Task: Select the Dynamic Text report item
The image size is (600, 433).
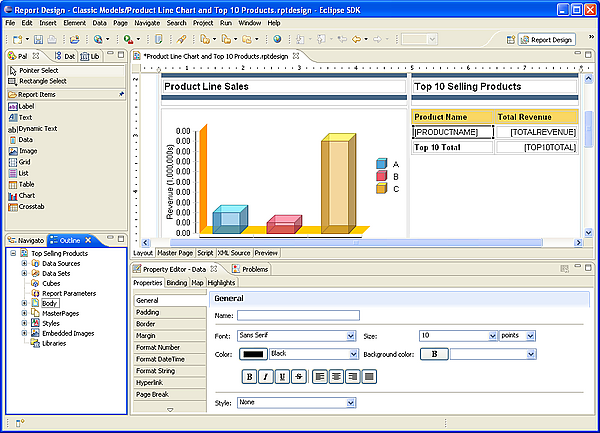Action: click(x=33, y=129)
